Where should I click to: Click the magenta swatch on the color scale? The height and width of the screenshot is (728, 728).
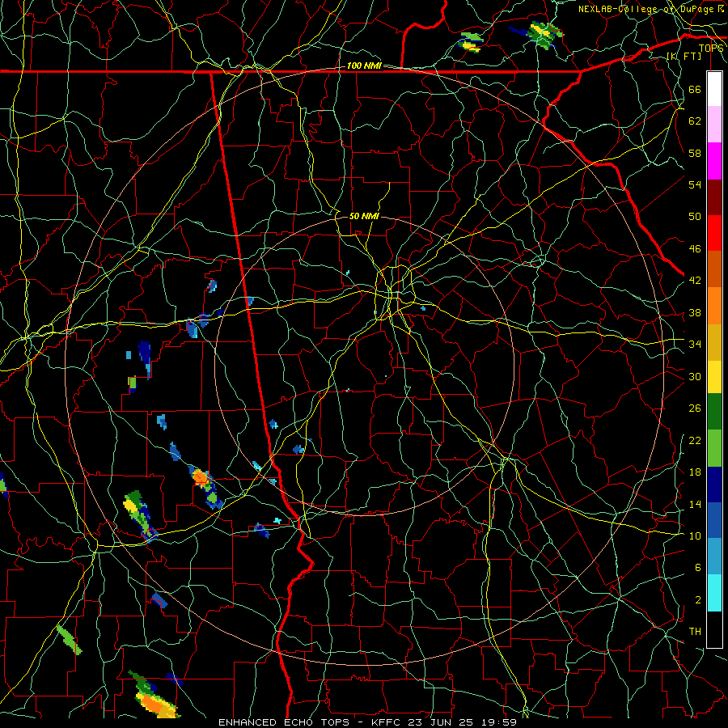click(x=714, y=161)
